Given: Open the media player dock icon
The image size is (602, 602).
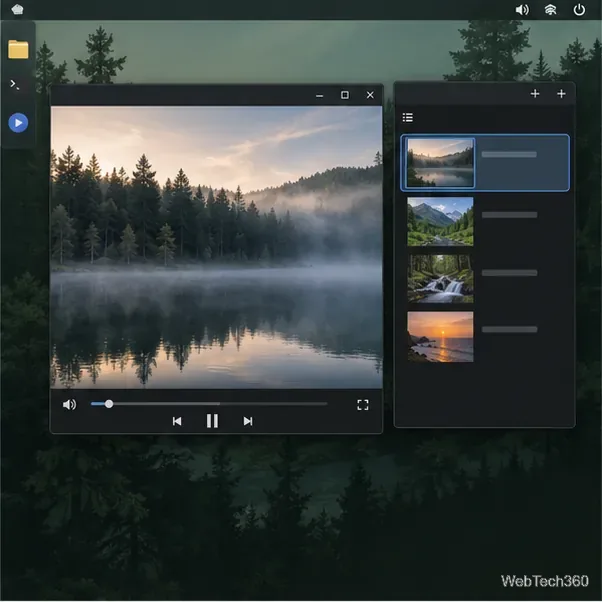Looking at the screenshot, I should [x=18, y=123].
